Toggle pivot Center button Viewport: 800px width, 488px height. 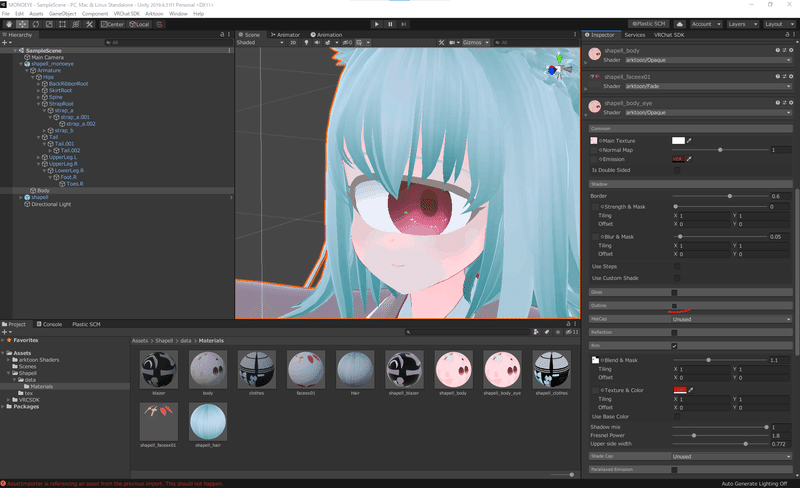(112, 24)
